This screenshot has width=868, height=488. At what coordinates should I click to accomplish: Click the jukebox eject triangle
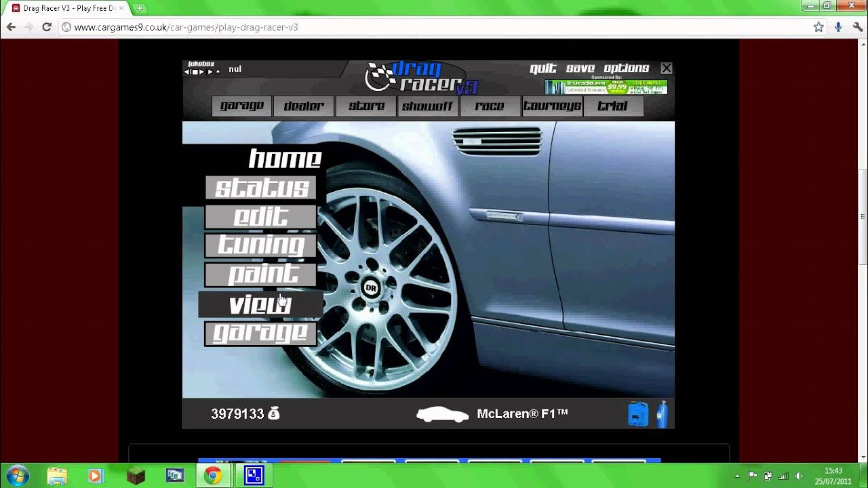tap(218, 71)
